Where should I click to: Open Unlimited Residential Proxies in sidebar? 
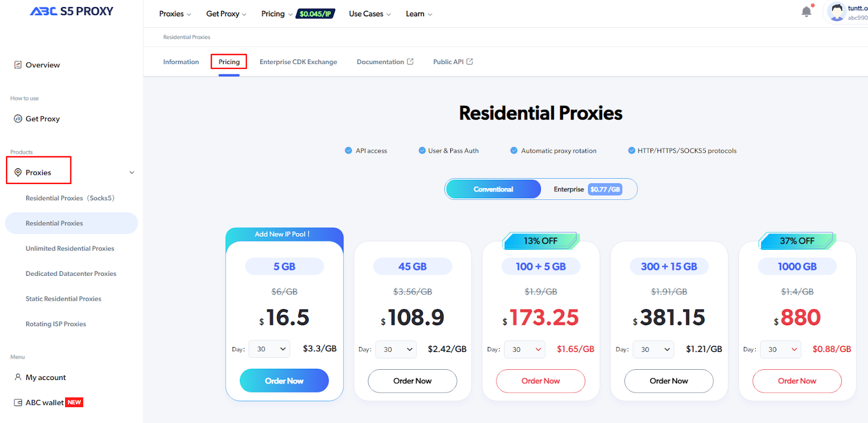click(x=70, y=248)
